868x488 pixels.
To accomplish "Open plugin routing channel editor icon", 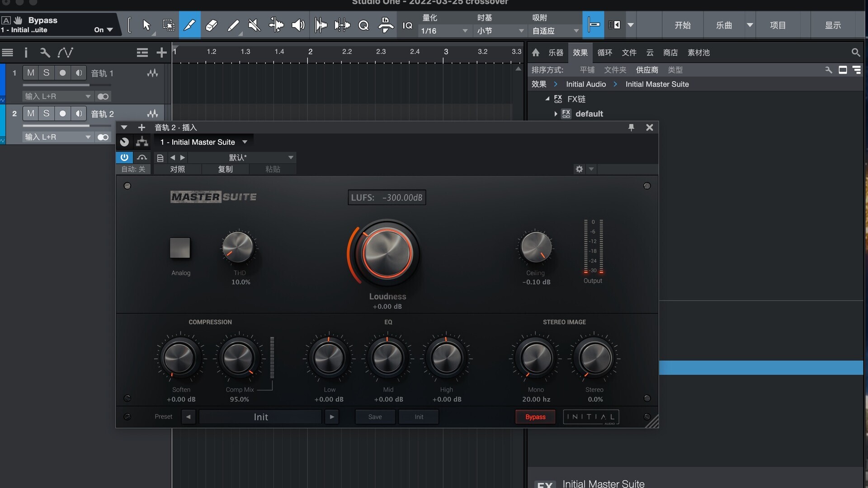I will pyautogui.click(x=142, y=142).
